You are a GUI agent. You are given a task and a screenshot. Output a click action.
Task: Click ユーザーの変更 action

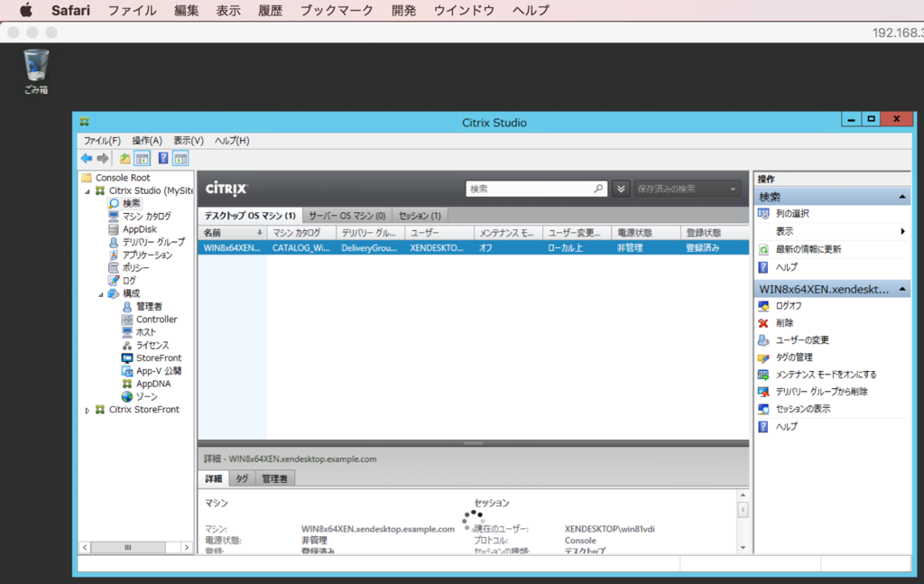(802, 340)
